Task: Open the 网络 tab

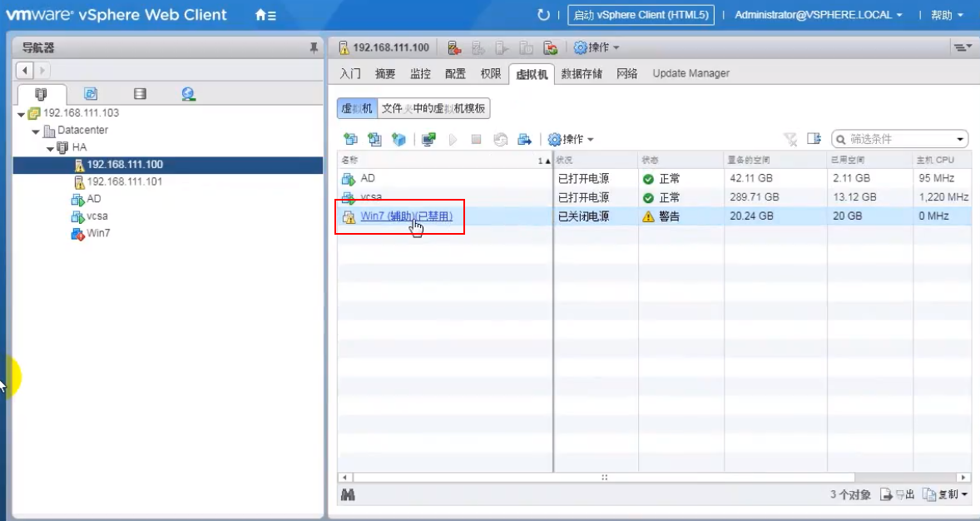Action: [x=627, y=73]
